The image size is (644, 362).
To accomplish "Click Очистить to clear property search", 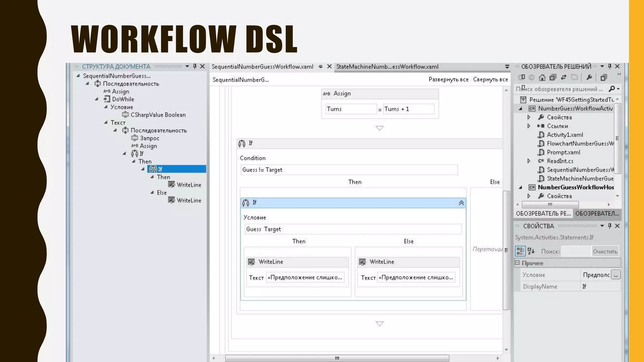I will click(x=605, y=251).
